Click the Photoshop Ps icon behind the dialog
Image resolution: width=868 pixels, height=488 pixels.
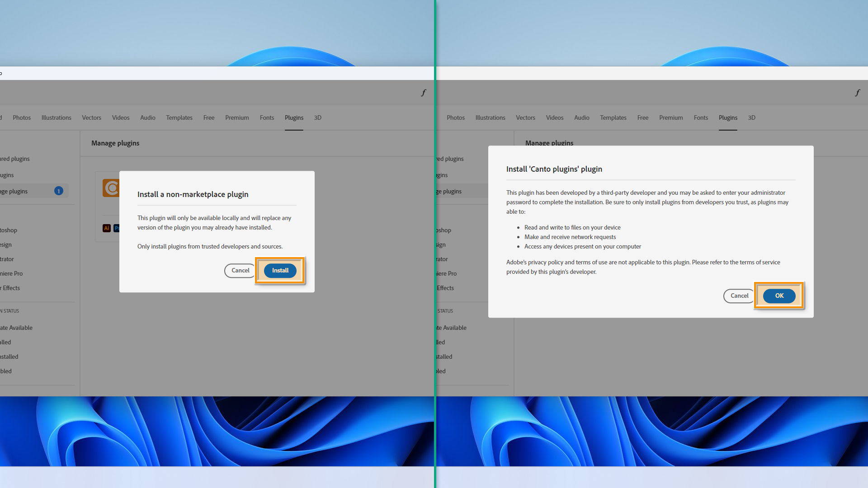click(116, 228)
